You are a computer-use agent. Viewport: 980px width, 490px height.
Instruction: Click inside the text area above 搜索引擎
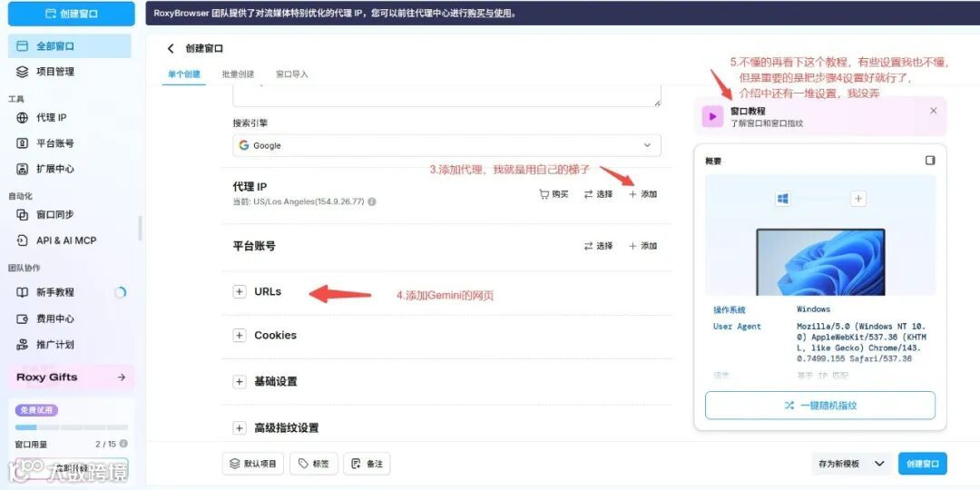[x=446, y=95]
